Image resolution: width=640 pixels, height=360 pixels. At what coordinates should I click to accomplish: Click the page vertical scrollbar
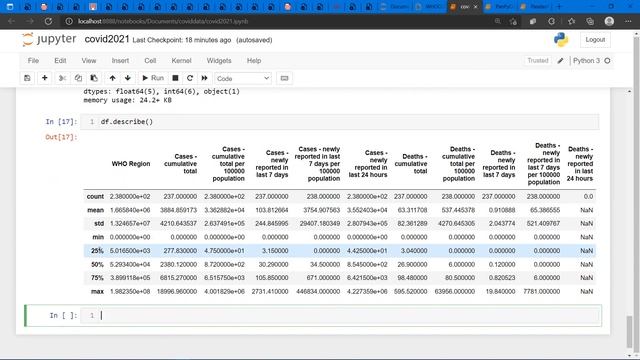(x=630, y=331)
